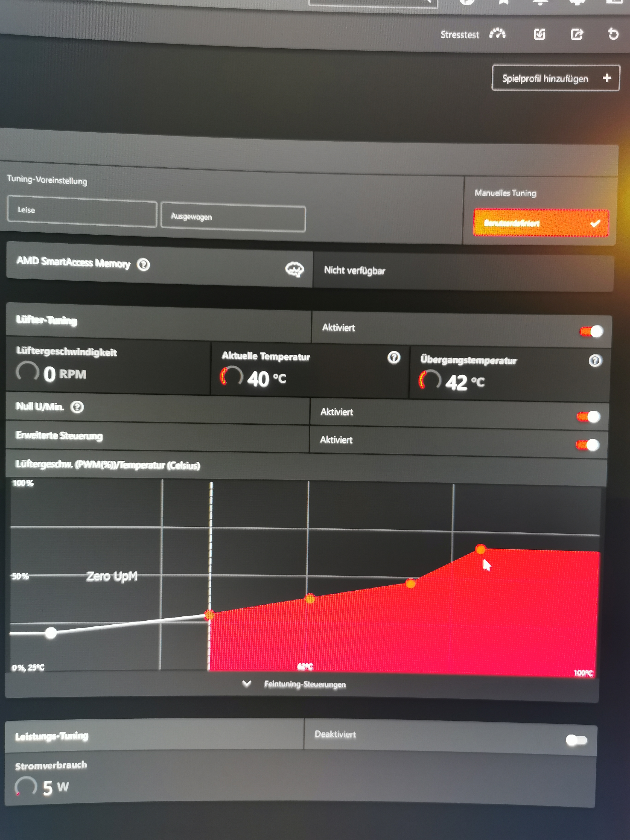Viewport: 630px width, 840px height.
Task: Click Spielprofil hinzufügen button
Action: click(555, 78)
